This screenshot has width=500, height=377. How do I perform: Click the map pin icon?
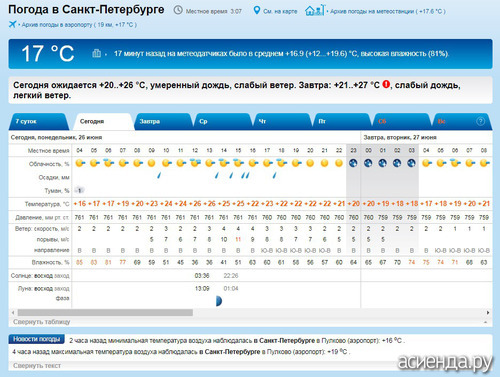pos(256,10)
